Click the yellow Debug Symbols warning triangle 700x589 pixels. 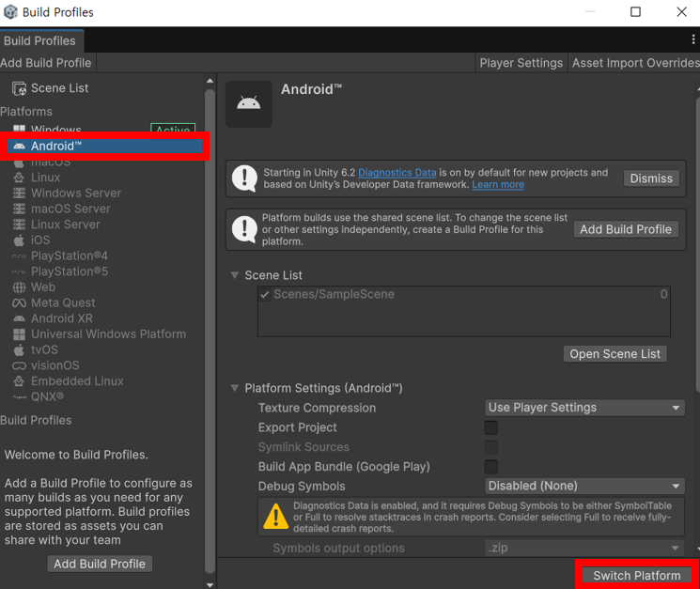(x=276, y=517)
